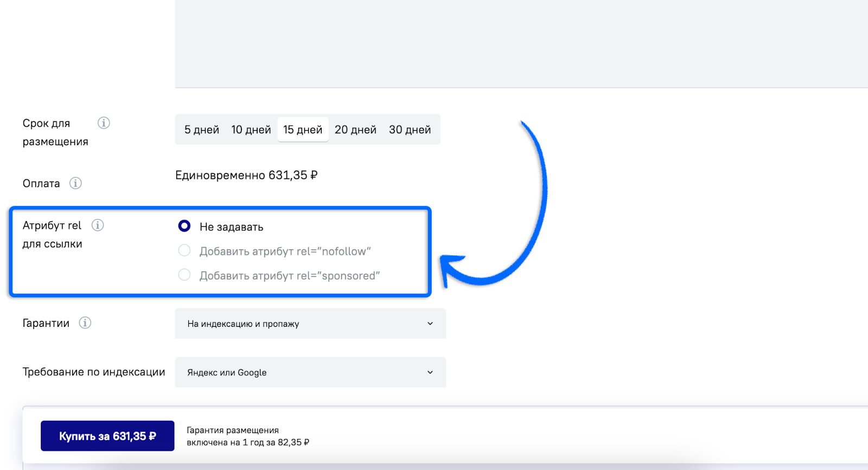
Task: Switch placement term to 5 дней
Action: click(202, 130)
